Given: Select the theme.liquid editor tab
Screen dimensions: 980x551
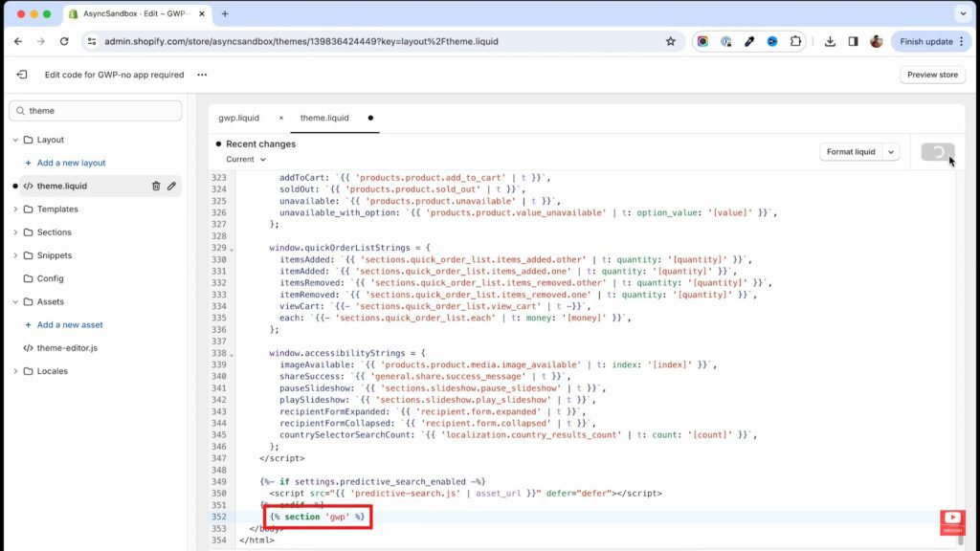Looking at the screenshot, I should point(324,118).
